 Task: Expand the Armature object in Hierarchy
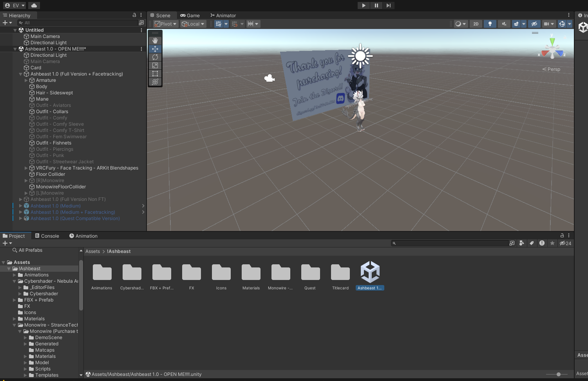tap(26, 80)
